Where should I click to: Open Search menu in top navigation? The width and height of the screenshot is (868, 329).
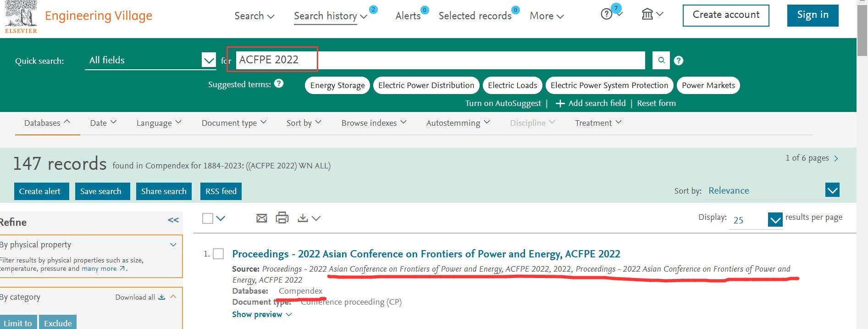coord(254,16)
